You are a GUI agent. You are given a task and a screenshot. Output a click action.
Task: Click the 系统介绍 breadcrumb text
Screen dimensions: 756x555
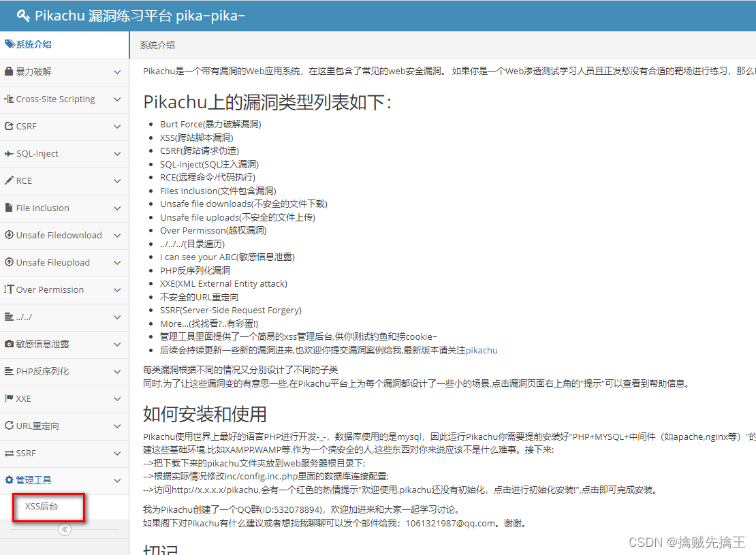point(157,45)
